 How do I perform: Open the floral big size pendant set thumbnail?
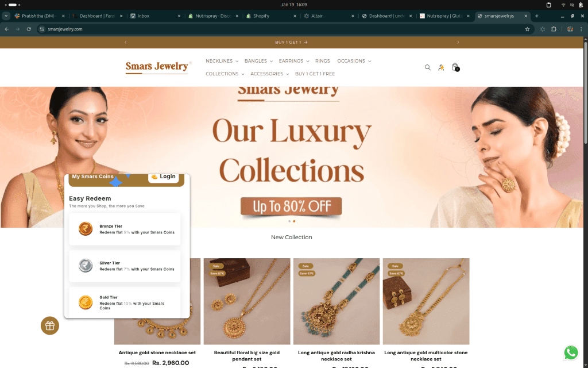(247, 301)
